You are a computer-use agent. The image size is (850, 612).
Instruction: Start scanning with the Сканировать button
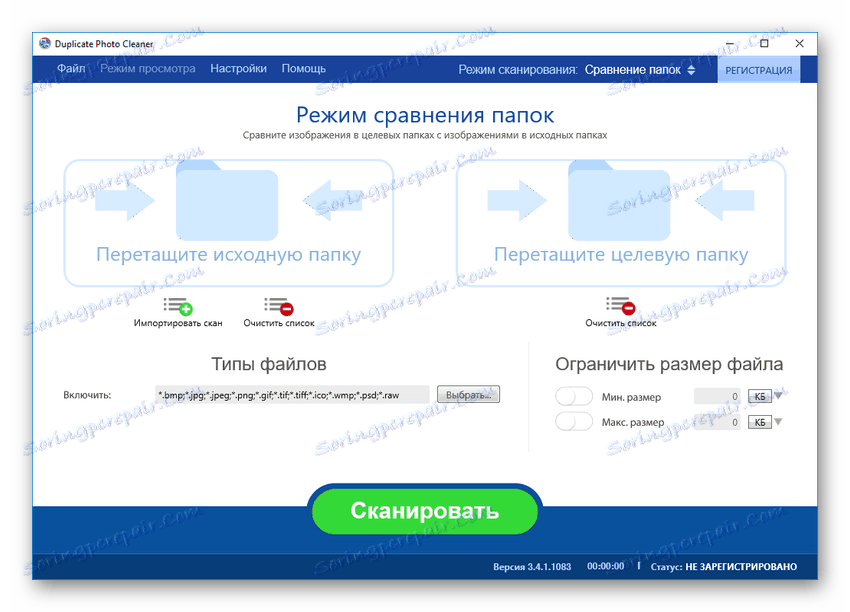[x=425, y=511]
